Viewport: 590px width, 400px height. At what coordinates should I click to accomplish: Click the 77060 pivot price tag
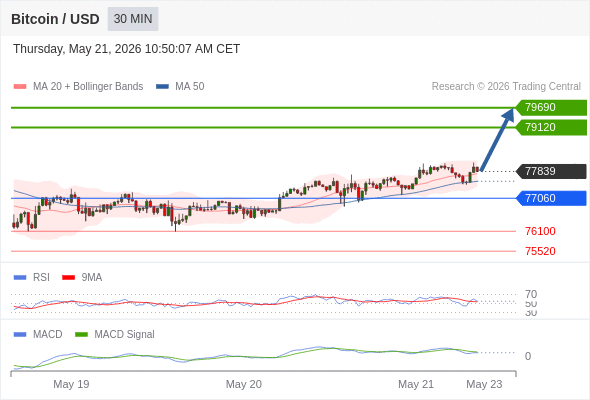(x=551, y=198)
